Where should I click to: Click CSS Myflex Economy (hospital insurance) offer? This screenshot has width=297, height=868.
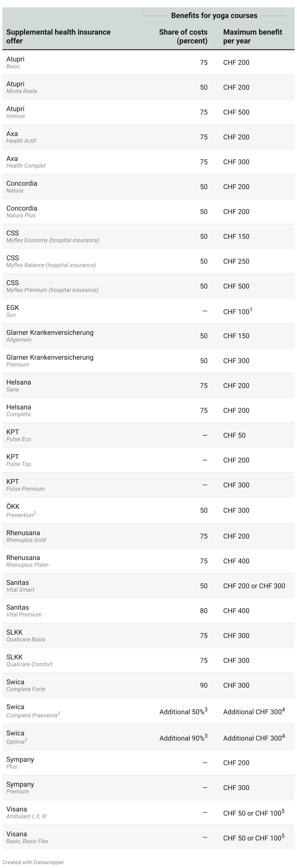tap(52, 237)
